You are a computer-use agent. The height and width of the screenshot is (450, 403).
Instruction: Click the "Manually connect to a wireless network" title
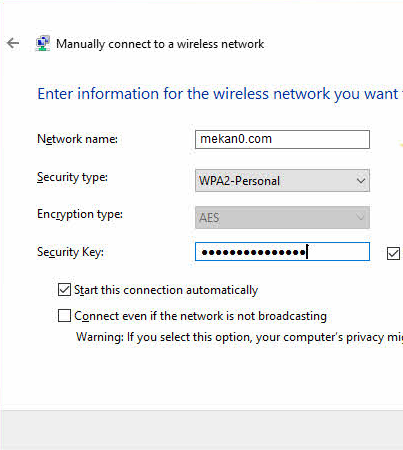(x=160, y=44)
